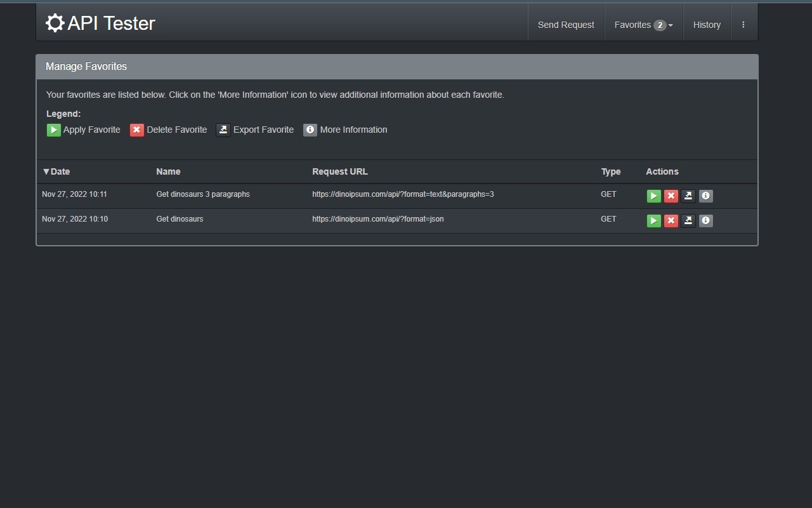Click the Delete Favorite legend icon
Screen dimensions: 812x508
137,130
